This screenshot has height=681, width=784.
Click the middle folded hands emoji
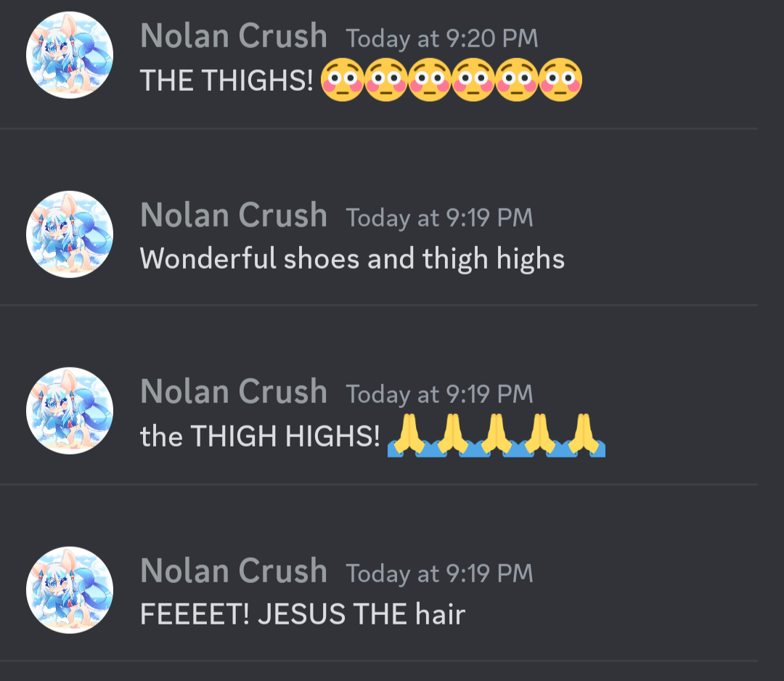click(497, 435)
